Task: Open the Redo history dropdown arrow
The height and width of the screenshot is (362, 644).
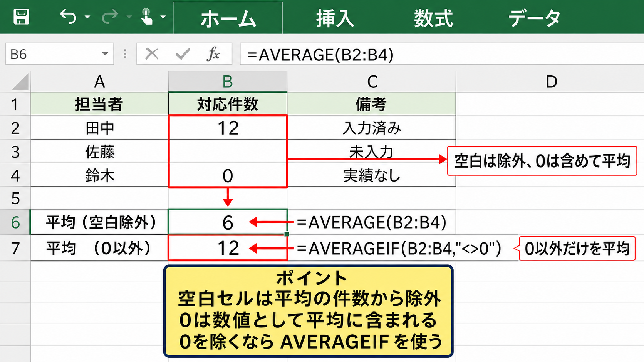Action: (129, 17)
